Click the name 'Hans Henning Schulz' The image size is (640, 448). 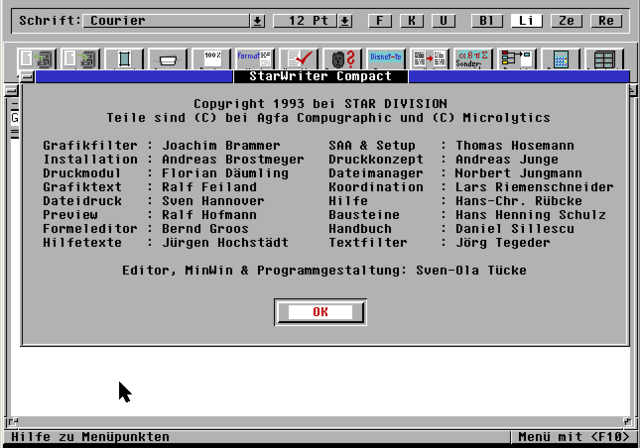tap(531, 215)
